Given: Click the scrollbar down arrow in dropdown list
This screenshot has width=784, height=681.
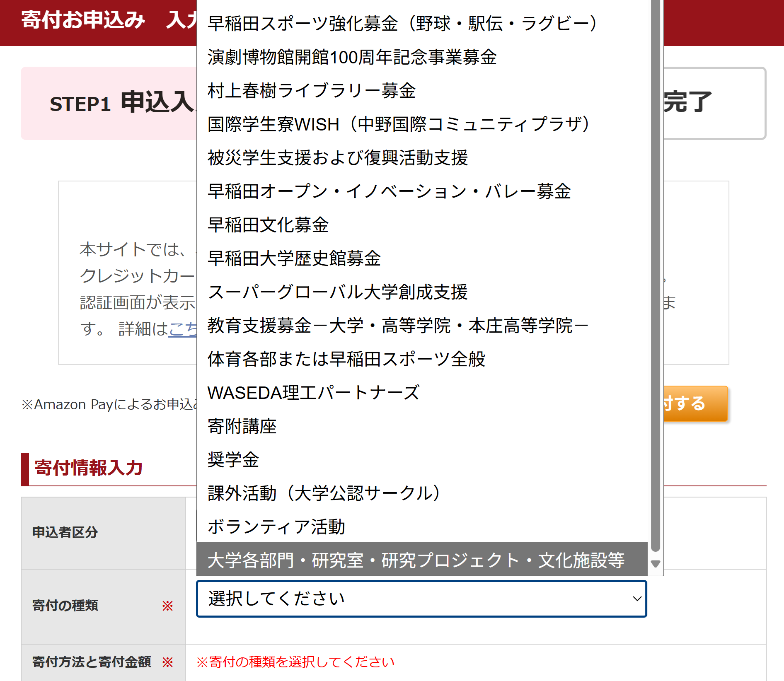Looking at the screenshot, I should (x=655, y=564).
